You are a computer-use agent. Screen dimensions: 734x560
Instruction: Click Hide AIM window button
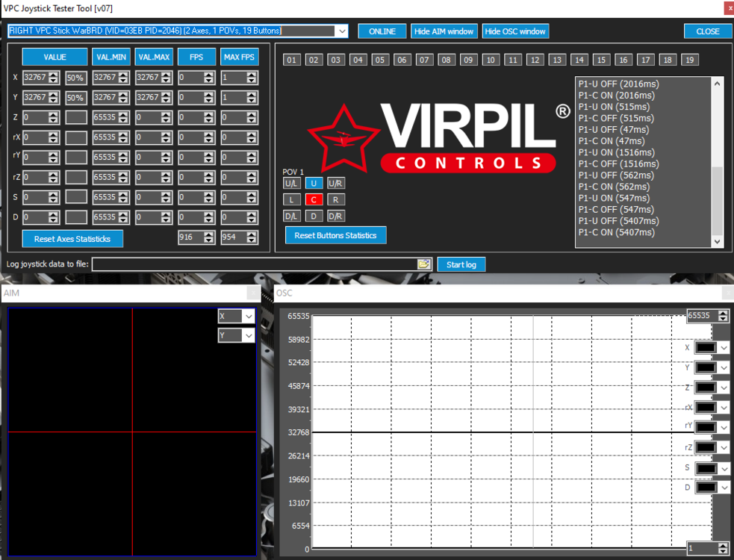pyautogui.click(x=444, y=31)
